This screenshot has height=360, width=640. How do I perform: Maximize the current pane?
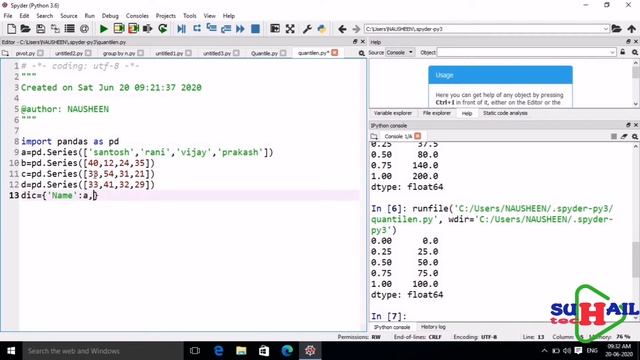point(275,29)
